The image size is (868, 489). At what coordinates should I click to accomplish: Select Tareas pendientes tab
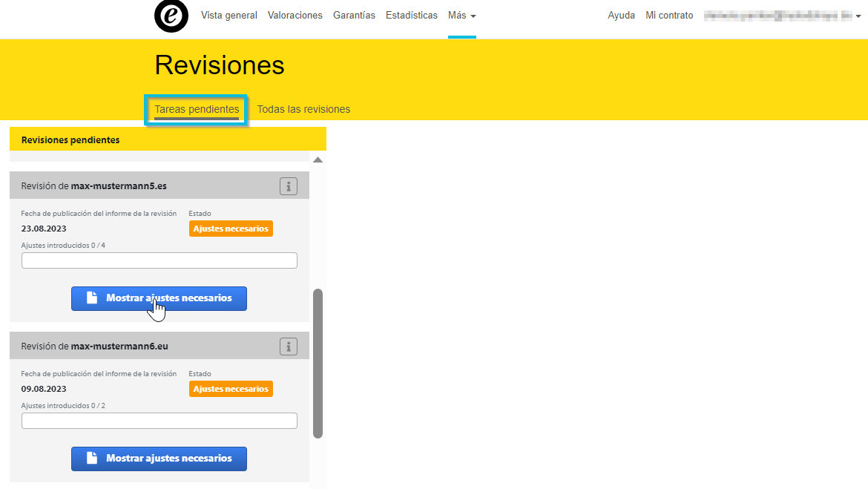[197, 110]
